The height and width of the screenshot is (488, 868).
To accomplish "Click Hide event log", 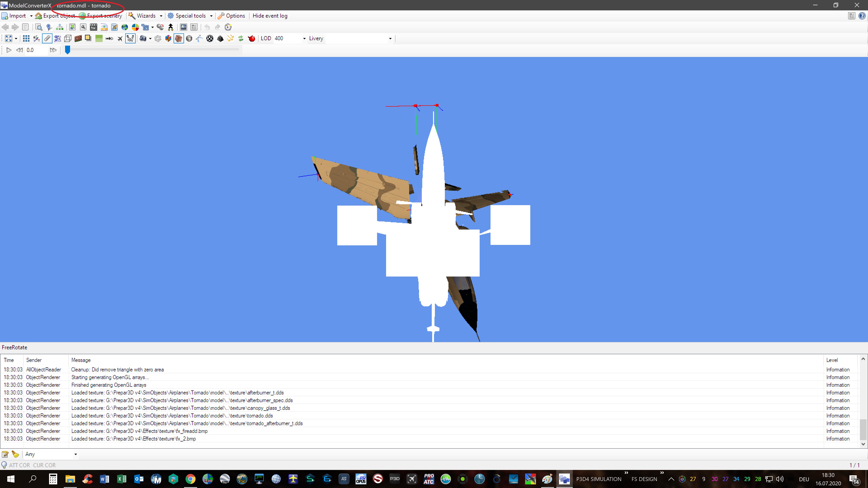I will (270, 16).
